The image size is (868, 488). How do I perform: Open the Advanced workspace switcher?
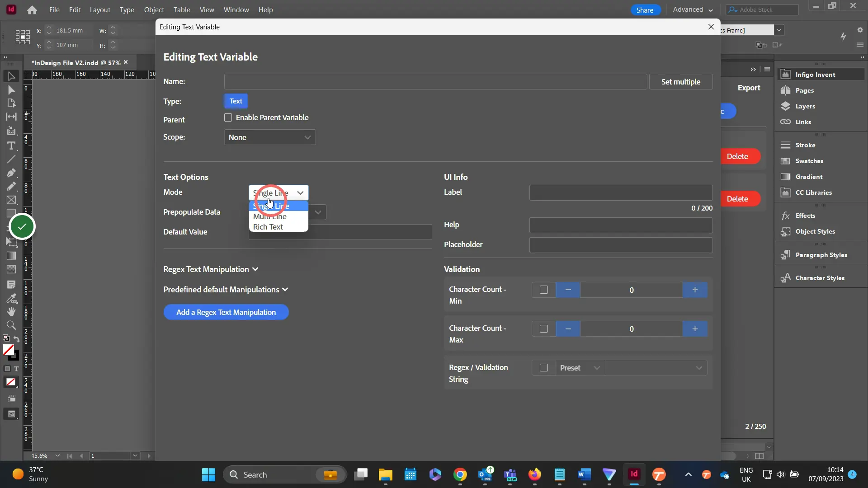tap(693, 9)
